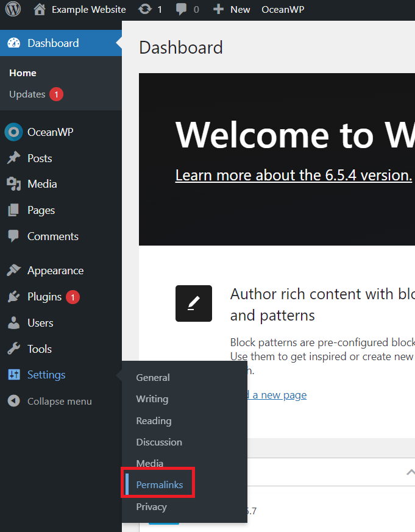Screen dimensions: 415x532
Task: Select Discussion in Settings flyout
Action: [x=159, y=442]
